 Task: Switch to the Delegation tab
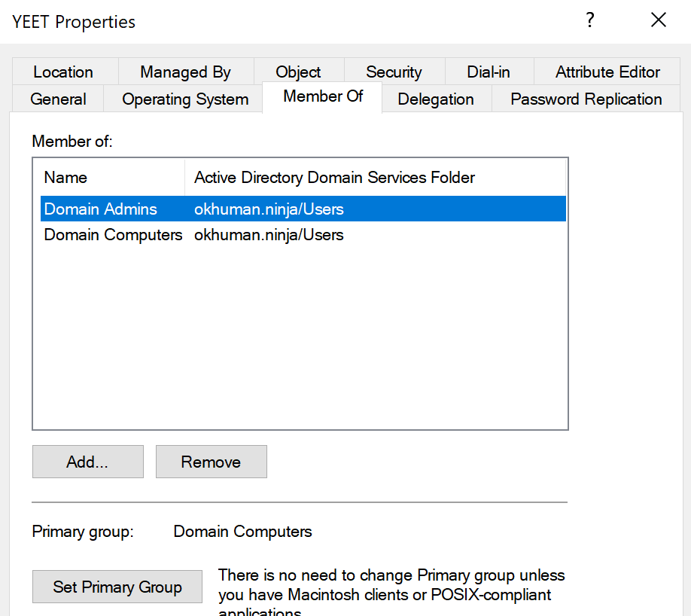click(x=436, y=99)
